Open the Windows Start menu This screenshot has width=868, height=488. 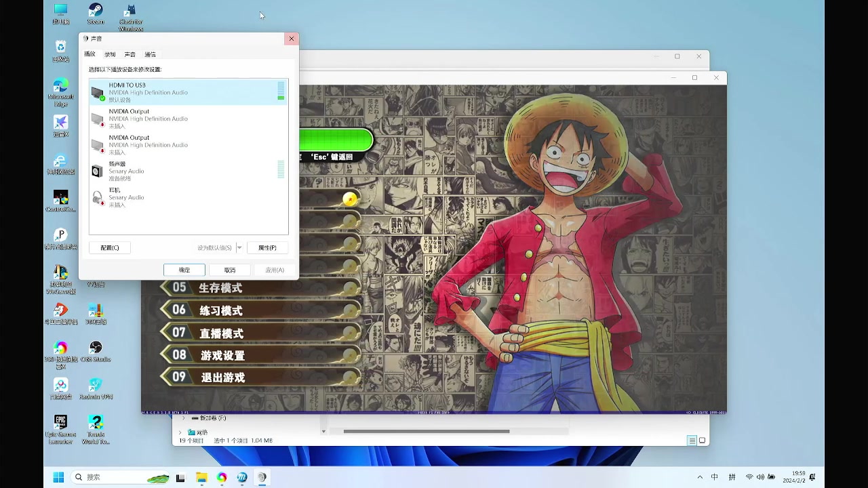[58, 477]
